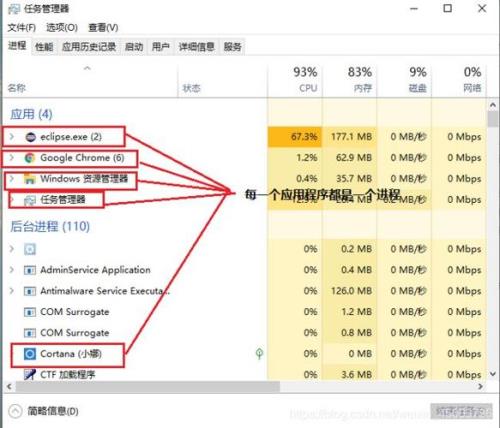Click the 67.3% CPU cell for eclipse
This screenshot has width=500, height=428.
[295, 137]
